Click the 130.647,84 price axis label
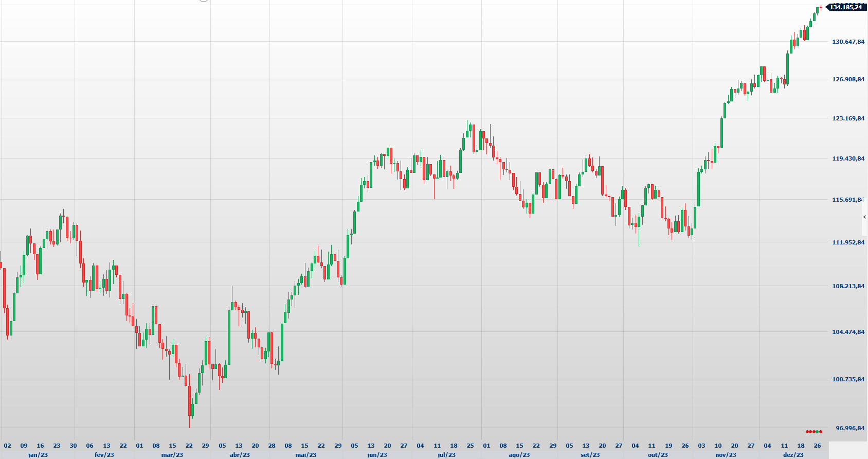The height and width of the screenshot is (459, 868). [848, 42]
